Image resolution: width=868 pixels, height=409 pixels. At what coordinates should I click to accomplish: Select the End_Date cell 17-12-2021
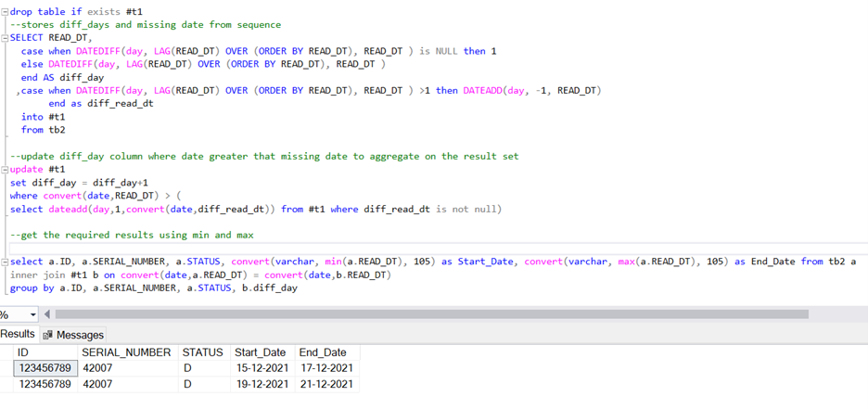327,368
